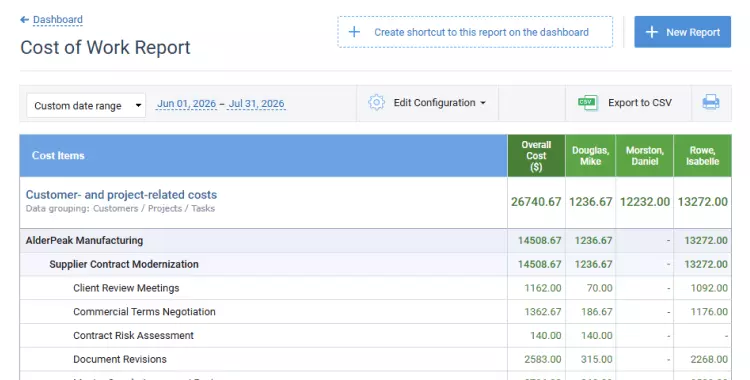Screen dimensions: 750x380
Task: Go back via the Dashboard link
Action: click(57, 20)
